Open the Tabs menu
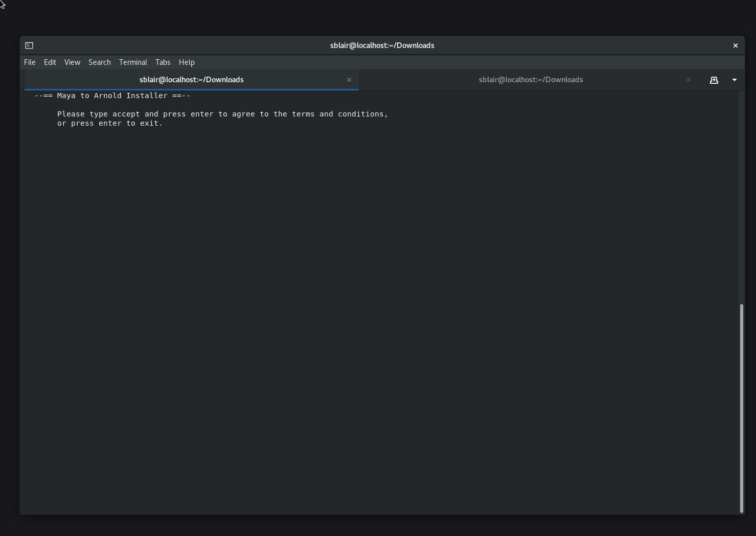Viewport: 756px width, 536px height. pos(163,62)
